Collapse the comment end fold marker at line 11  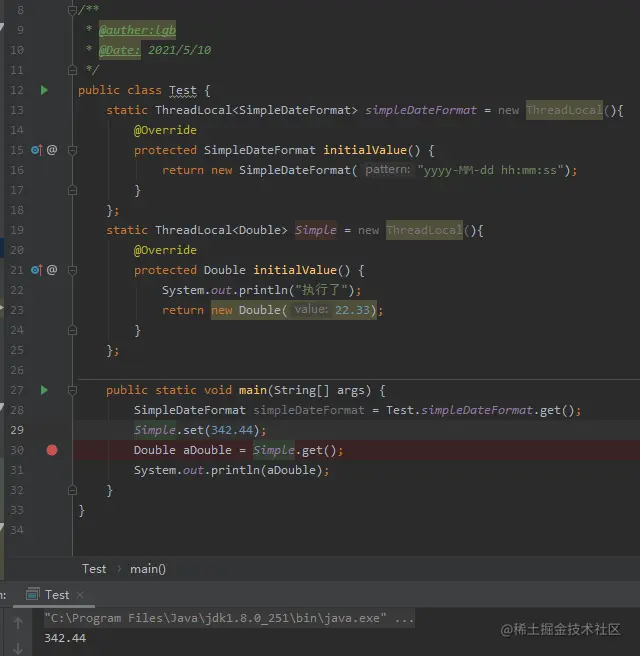pos(72,70)
